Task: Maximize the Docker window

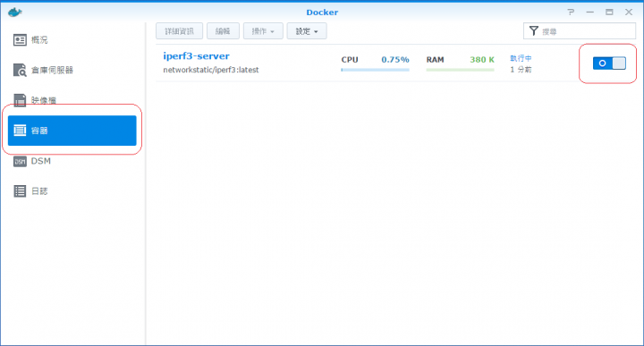Action: [x=609, y=12]
